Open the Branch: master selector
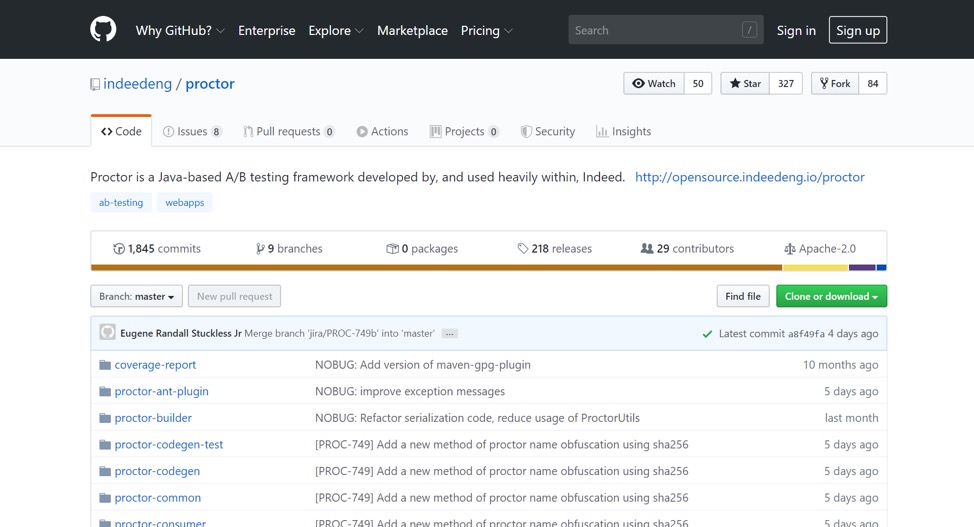 [137, 296]
